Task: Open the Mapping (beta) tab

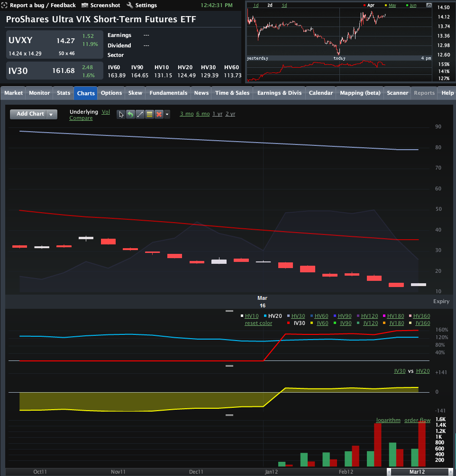Action: point(360,93)
